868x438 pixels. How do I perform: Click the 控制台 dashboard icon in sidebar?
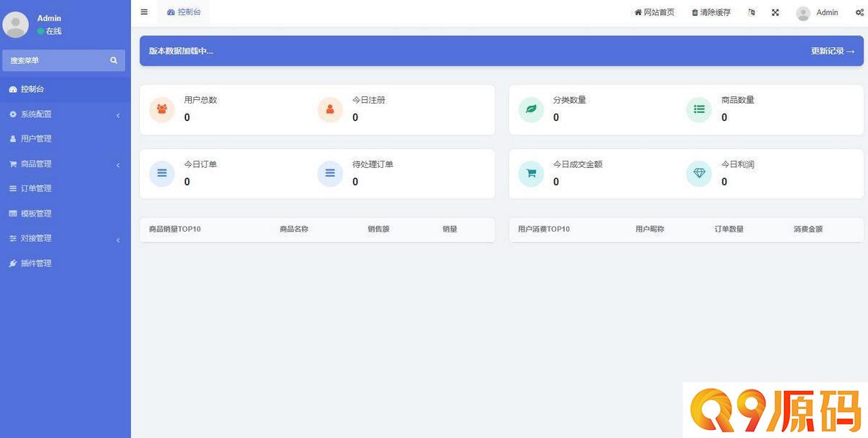click(x=13, y=89)
